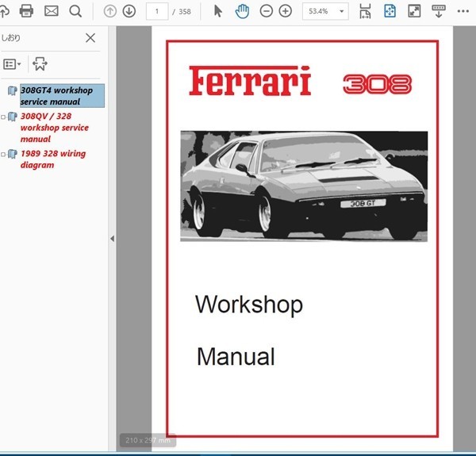Print the document with printer icon
Screen dimensions: 476x456
tap(26, 11)
